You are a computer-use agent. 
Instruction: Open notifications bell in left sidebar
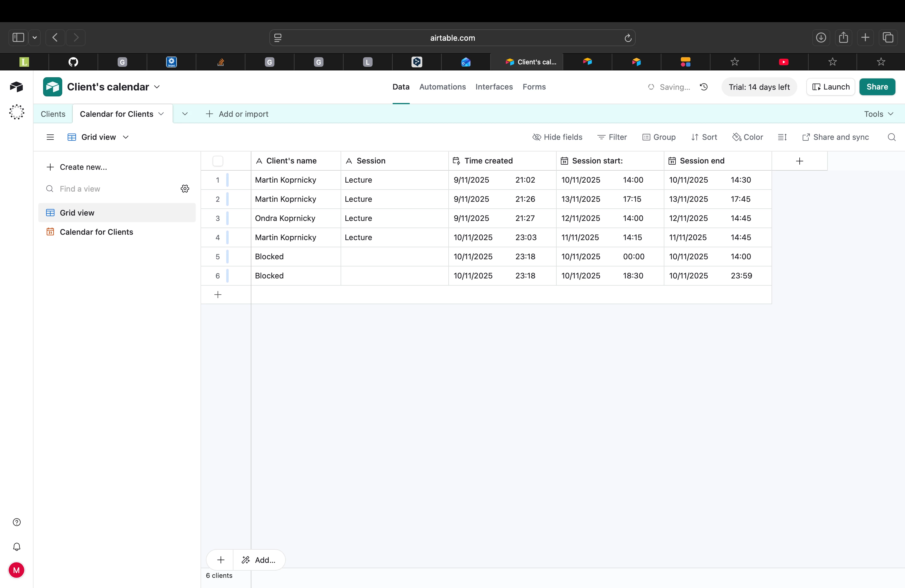[x=17, y=547]
